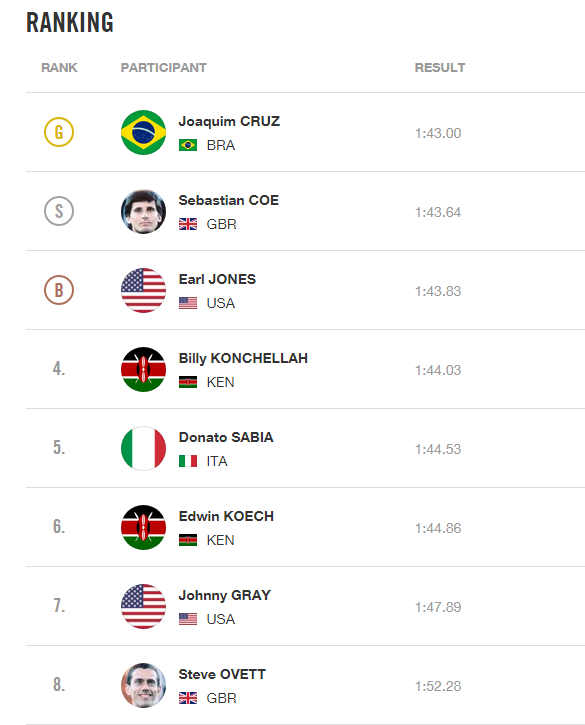This screenshot has height=725, width=585.
Task: Click the gold medal G icon
Action: click(59, 132)
